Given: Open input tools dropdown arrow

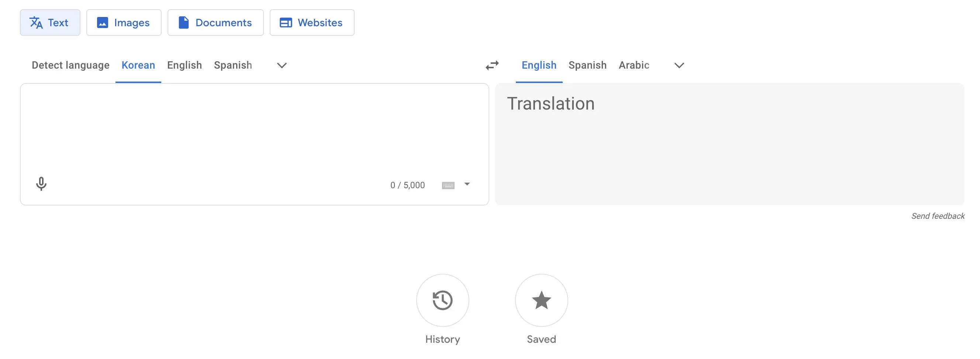Looking at the screenshot, I should point(467,184).
